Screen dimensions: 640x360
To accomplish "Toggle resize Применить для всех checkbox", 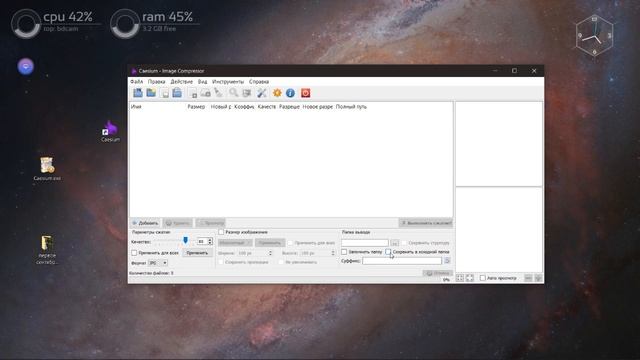I will (290, 243).
